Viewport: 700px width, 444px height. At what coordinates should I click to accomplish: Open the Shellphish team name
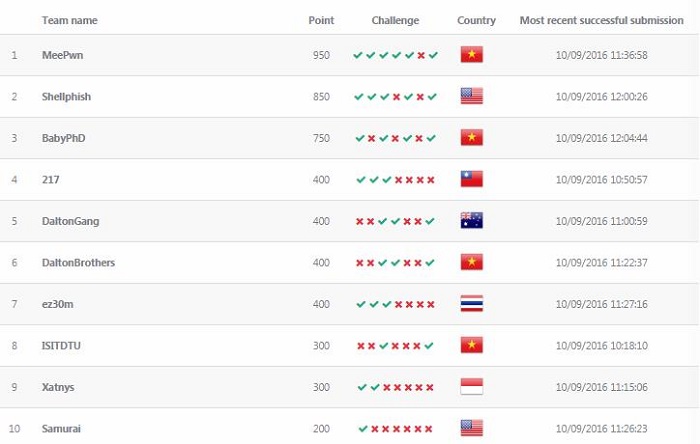click(x=66, y=97)
